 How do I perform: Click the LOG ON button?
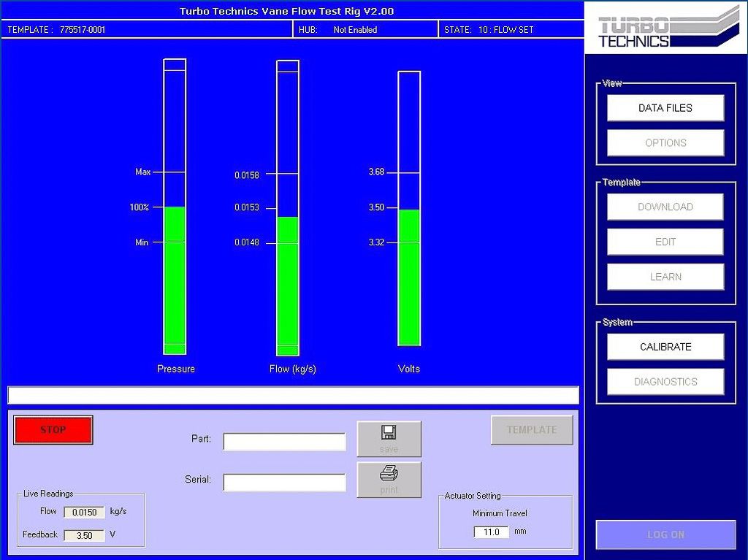[665, 534]
